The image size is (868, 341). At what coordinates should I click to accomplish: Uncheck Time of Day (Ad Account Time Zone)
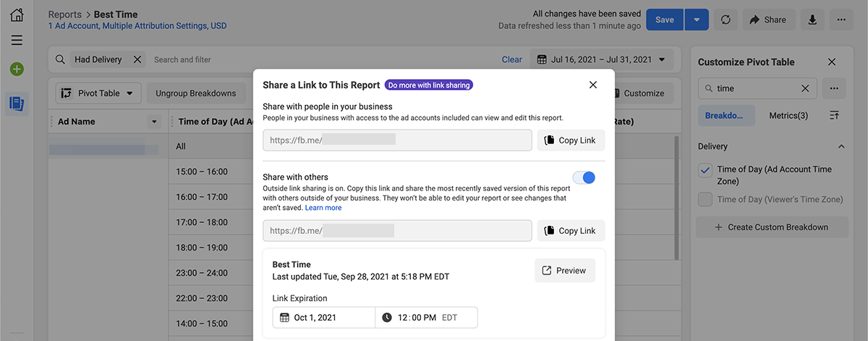[705, 170]
